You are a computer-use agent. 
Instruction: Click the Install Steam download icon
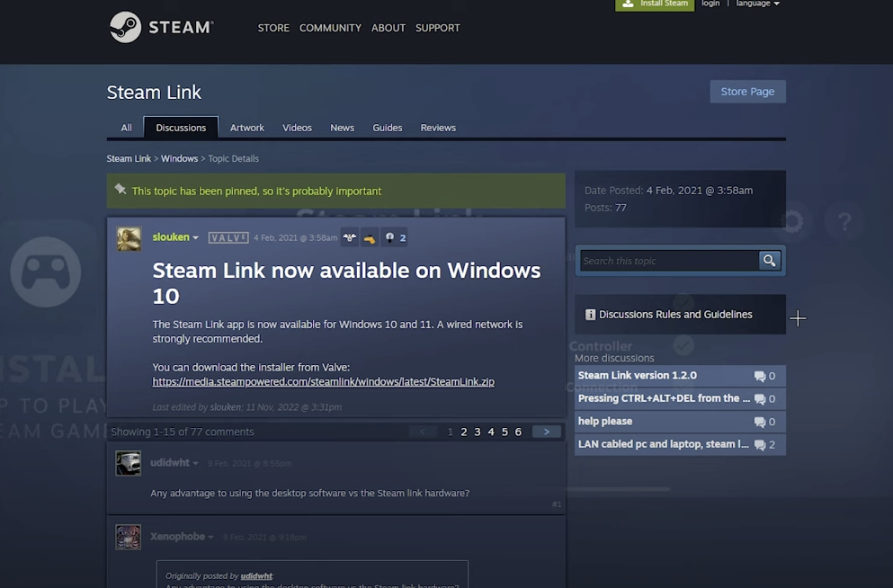tap(628, 4)
